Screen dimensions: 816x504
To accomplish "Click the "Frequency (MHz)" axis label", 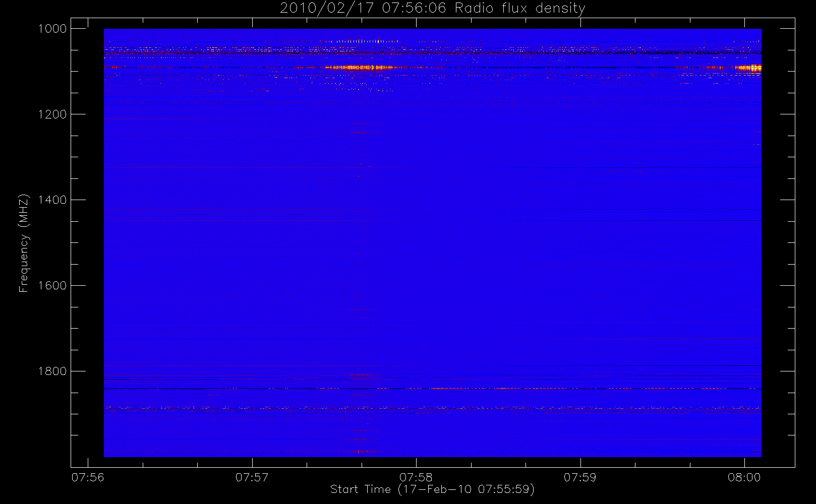I will [24, 243].
